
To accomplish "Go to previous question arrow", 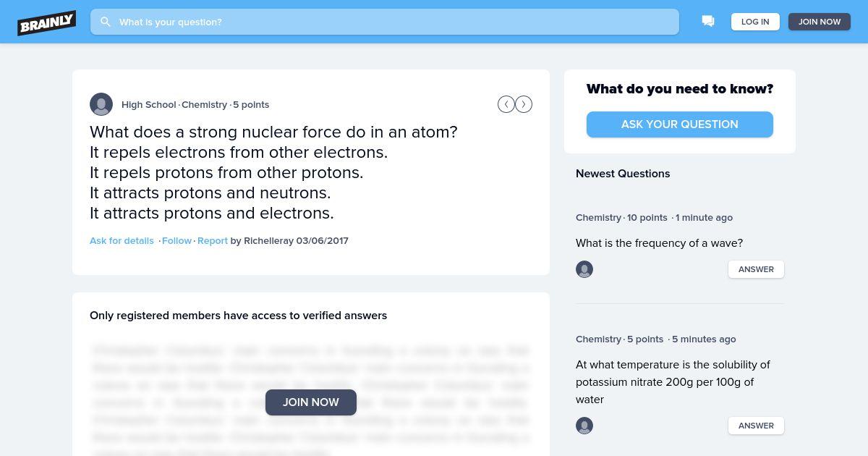I will [506, 104].
